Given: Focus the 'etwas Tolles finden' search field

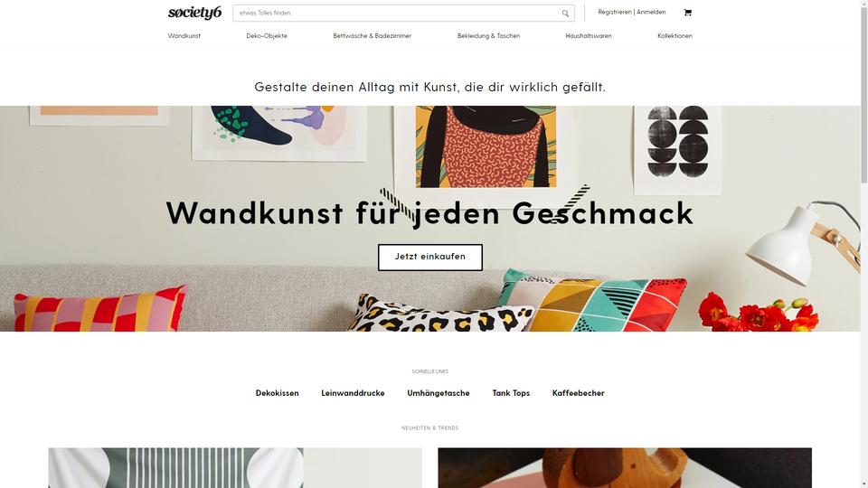Looking at the screenshot, I should (396, 13).
